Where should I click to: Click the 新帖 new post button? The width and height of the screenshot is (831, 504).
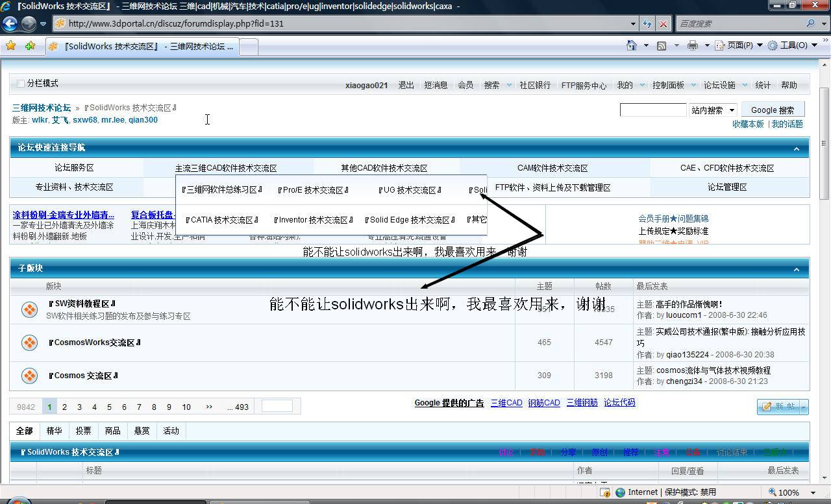(778, 406)
